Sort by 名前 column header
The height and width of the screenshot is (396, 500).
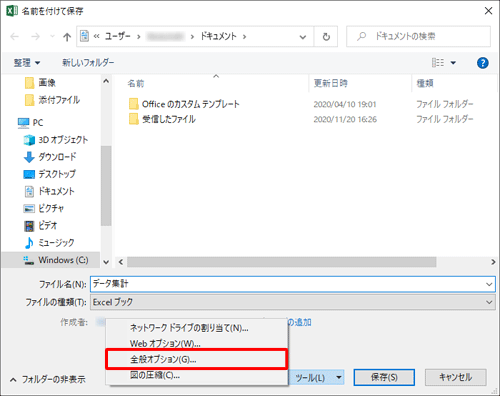[x=136, y=83]
